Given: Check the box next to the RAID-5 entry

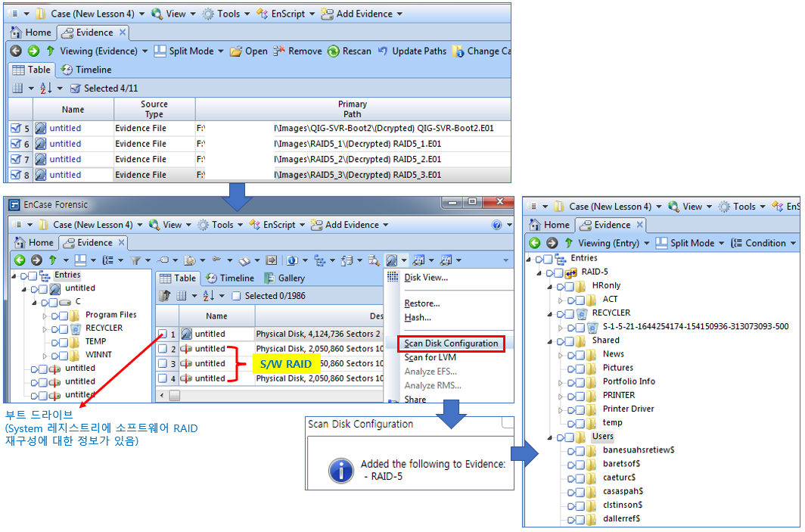Looking at the screenshot, I should point(558,272).
